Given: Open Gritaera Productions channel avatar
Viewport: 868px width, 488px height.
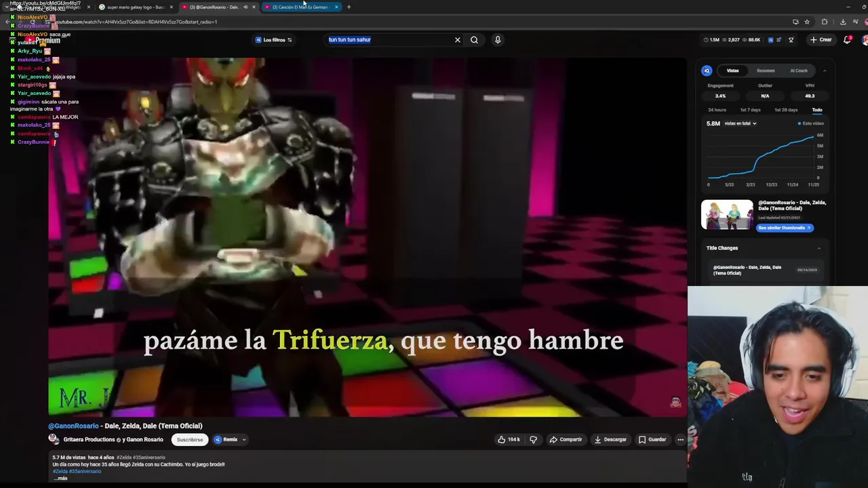Looking at the screenshot, I should pos(53,439).
